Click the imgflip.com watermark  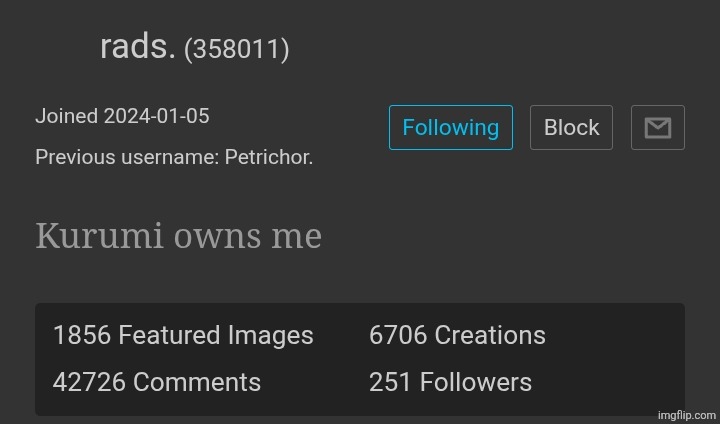click(x=687, y=414)
